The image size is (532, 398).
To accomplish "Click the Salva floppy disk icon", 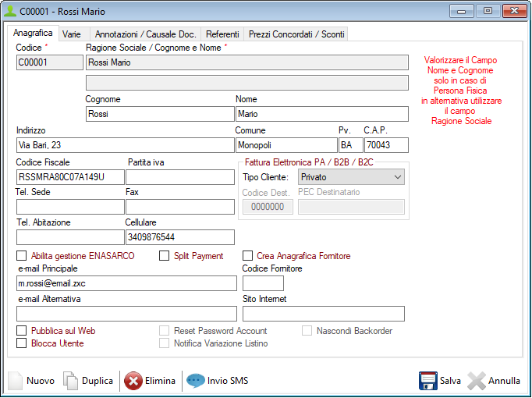I will (x=427, y=381).
